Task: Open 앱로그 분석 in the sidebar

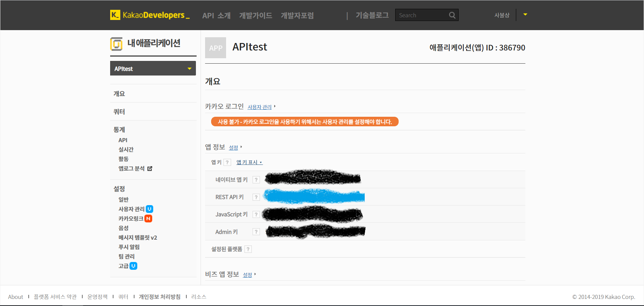Action: (132, 169)
